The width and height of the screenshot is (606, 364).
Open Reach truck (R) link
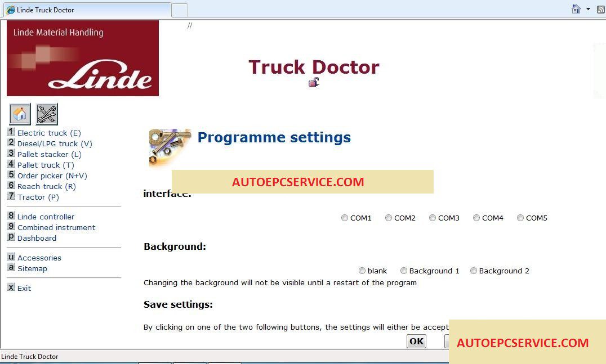[x=46, y=186]
